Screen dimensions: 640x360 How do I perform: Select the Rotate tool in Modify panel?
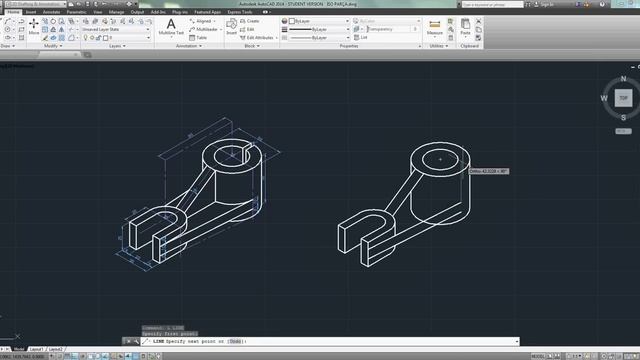pos(53,21)
